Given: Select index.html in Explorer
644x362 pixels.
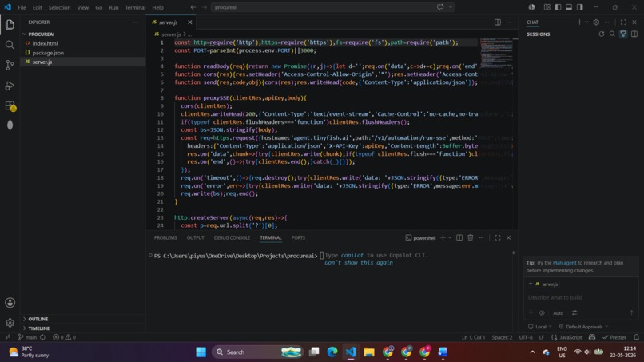Looking at the screenshot, I should pos(46,43).
